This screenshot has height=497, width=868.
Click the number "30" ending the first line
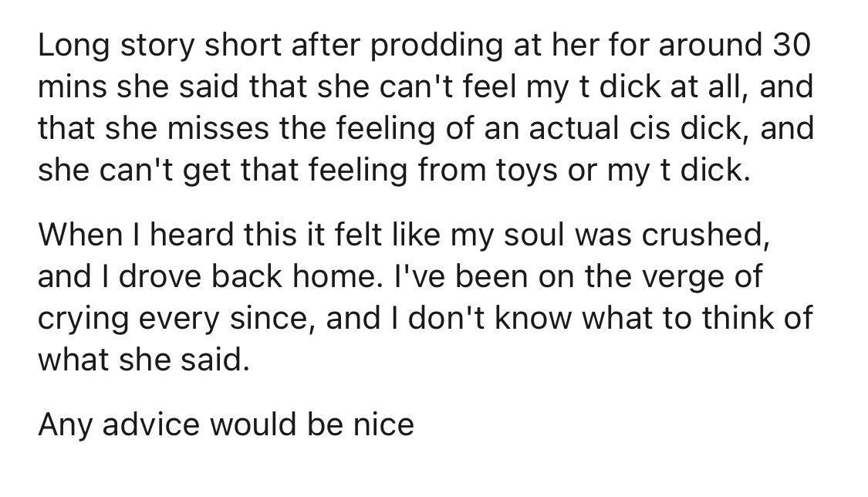(791, 44)
